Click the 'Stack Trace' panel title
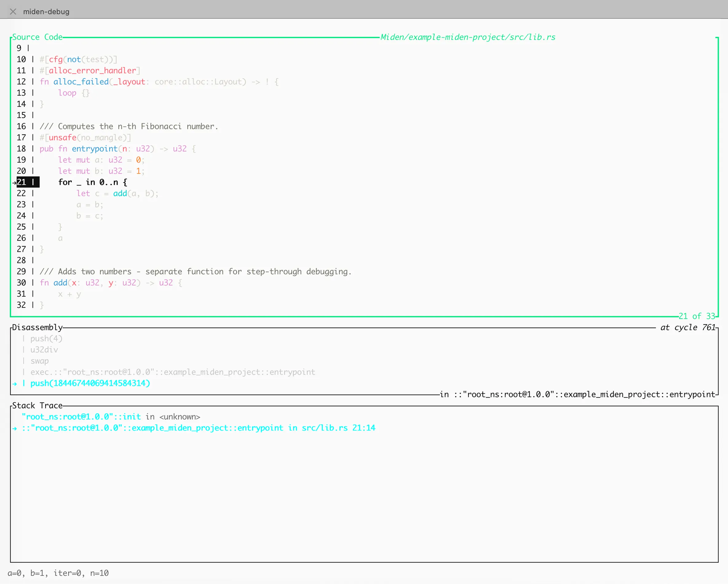The width and height of the screenshot is (728, 584). [38, 405]
